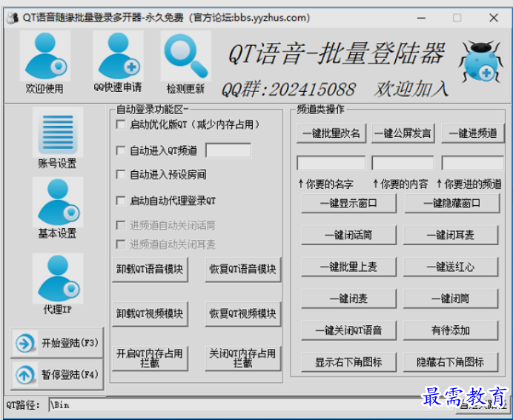Focus the 你要的名字 input field
513x420 pixels.
pyautogui.click(x=331, y=163)
